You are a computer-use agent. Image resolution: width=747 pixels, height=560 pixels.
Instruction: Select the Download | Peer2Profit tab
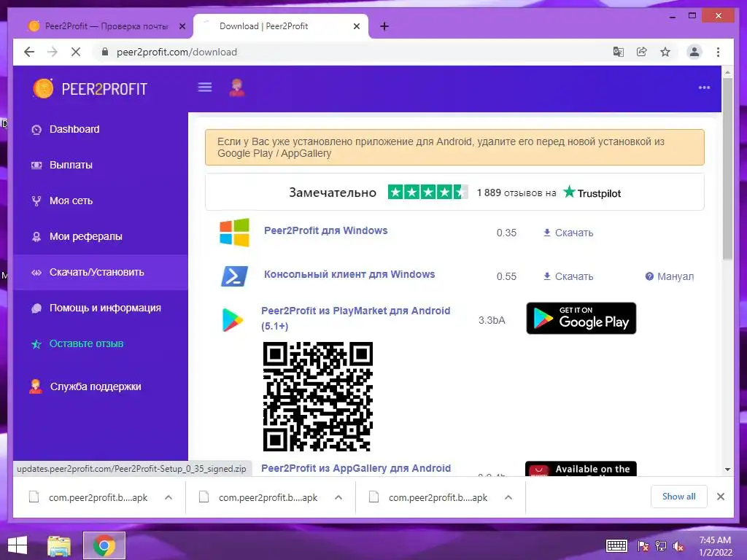coord(280,26)
